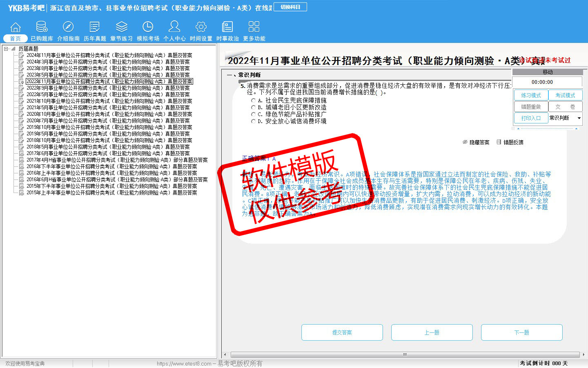Go to next question with 下一题

point(521,332)
